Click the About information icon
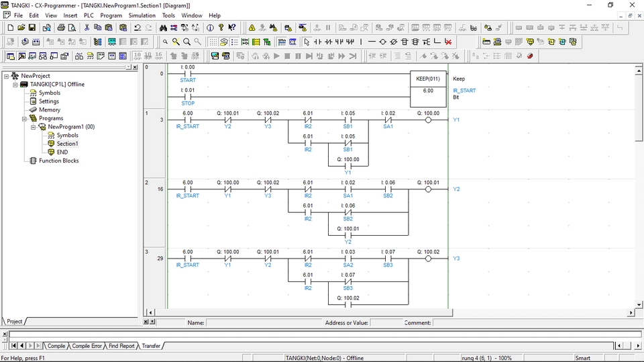The width and height of the screenshot is (644, 362). point(210,28)
